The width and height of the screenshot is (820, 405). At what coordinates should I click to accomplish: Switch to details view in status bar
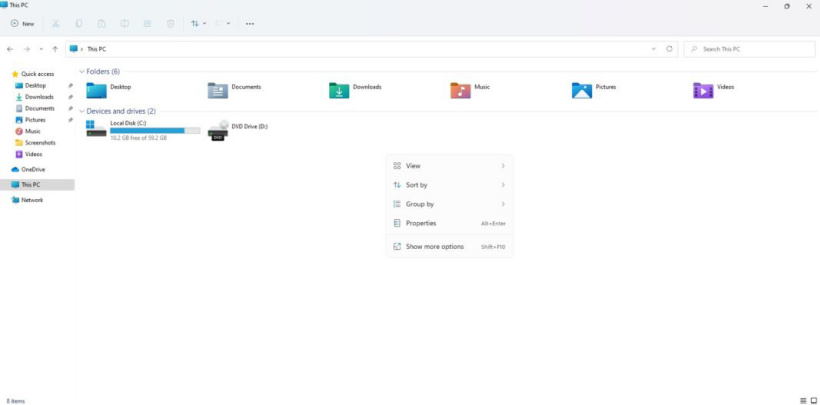(803, 400)
